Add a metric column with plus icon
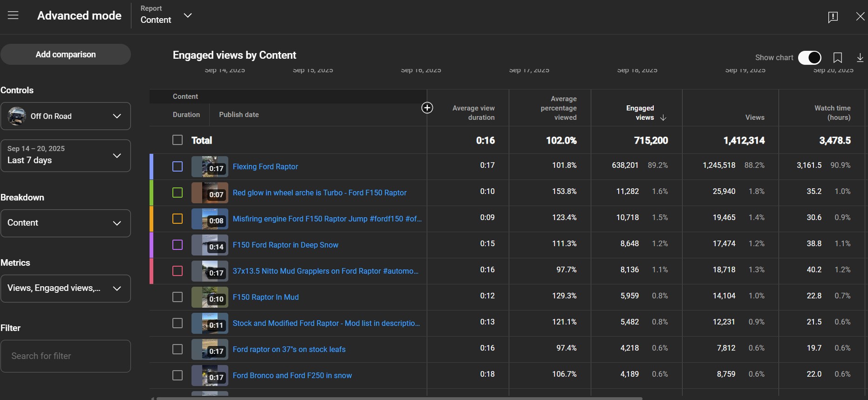868x400 pixels. [427, 108]
